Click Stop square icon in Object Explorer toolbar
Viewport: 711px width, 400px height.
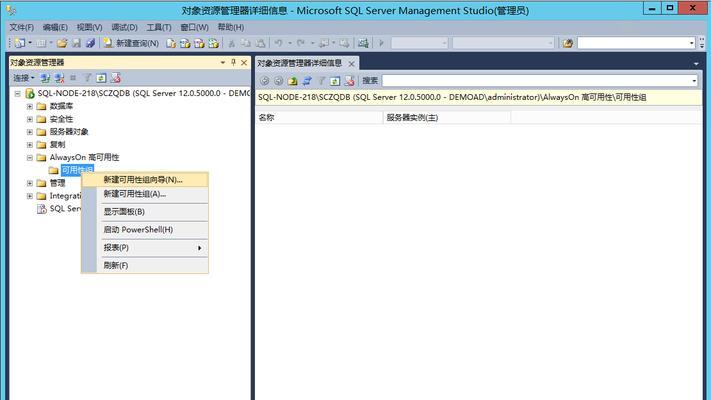[73, 78]
